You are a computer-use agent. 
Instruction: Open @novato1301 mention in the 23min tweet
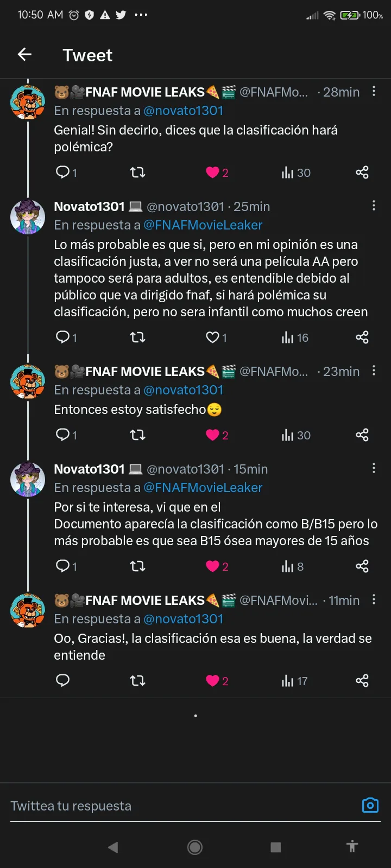pos(183,390)
